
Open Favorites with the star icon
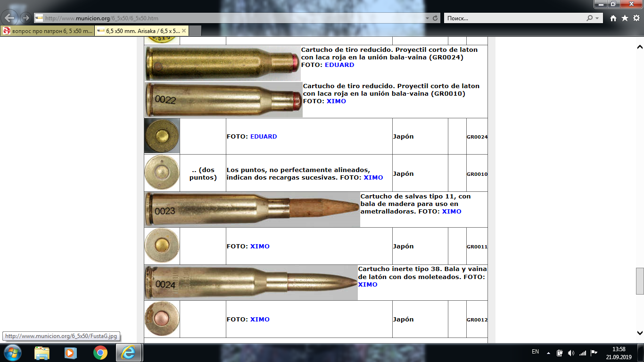(625, 18)
